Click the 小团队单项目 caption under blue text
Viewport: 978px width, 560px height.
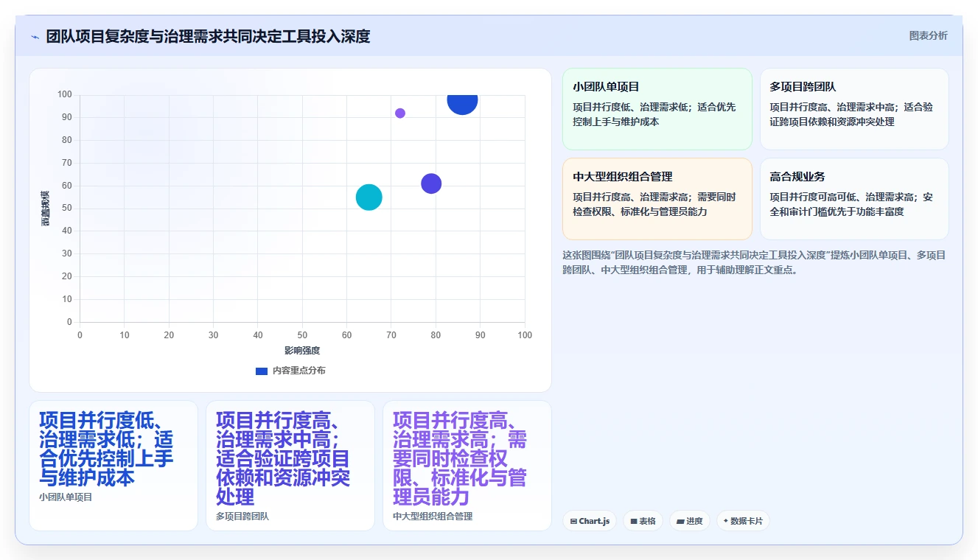[x=66, y=497]
